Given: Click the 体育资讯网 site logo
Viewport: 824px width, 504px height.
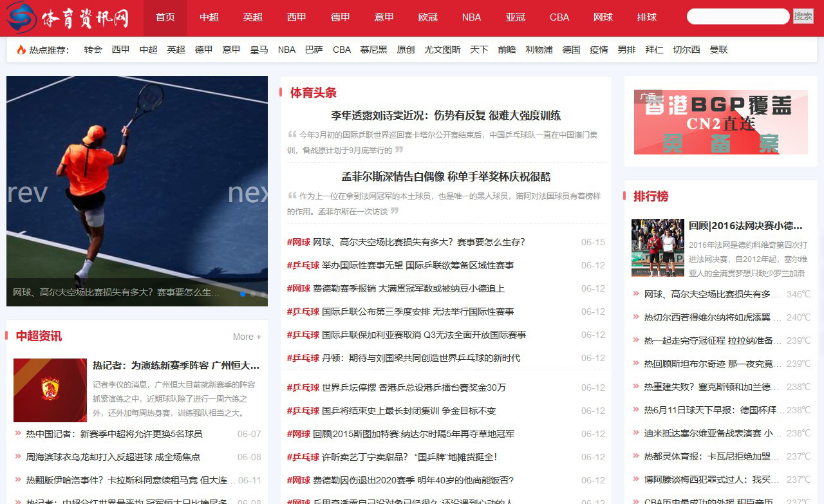Looking at the screenshot, I should coord(68,18).
